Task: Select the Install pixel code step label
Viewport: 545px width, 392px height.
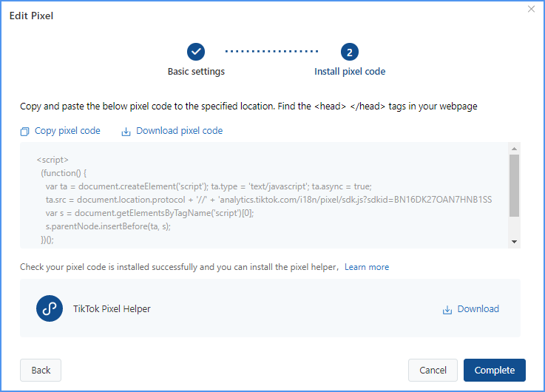Action: pos(350,72)
